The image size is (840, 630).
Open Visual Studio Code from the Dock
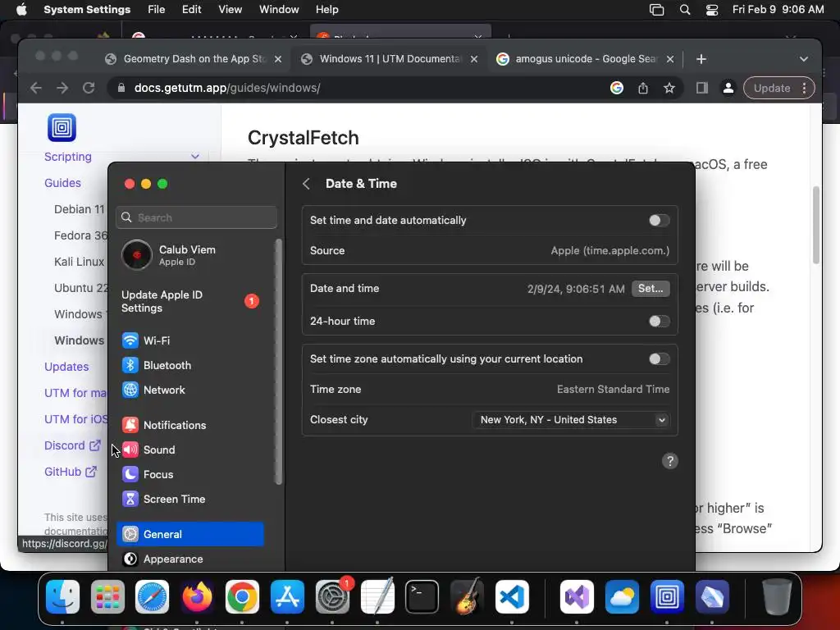(512, 596)
